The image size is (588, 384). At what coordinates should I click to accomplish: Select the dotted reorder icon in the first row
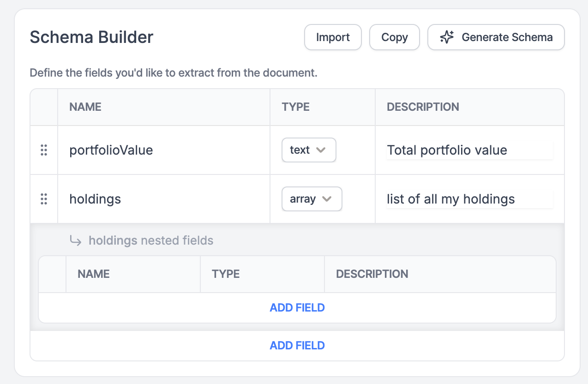click(x=44, y=150)
